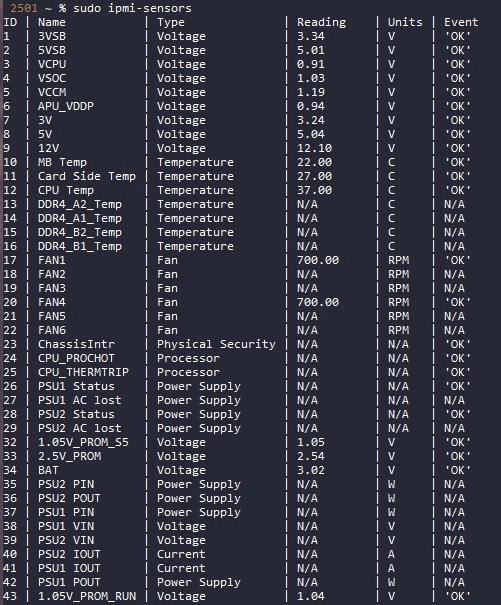501x605 pixels.
Task: Click the Reading column header
Action: [x=322, y=22]
